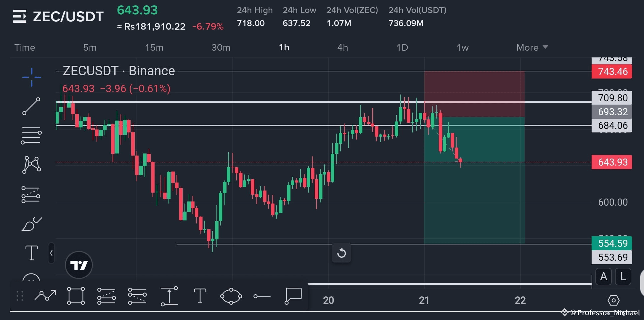Open the TradingView logo button
The image size is (644, 320).
click(79, 265)
